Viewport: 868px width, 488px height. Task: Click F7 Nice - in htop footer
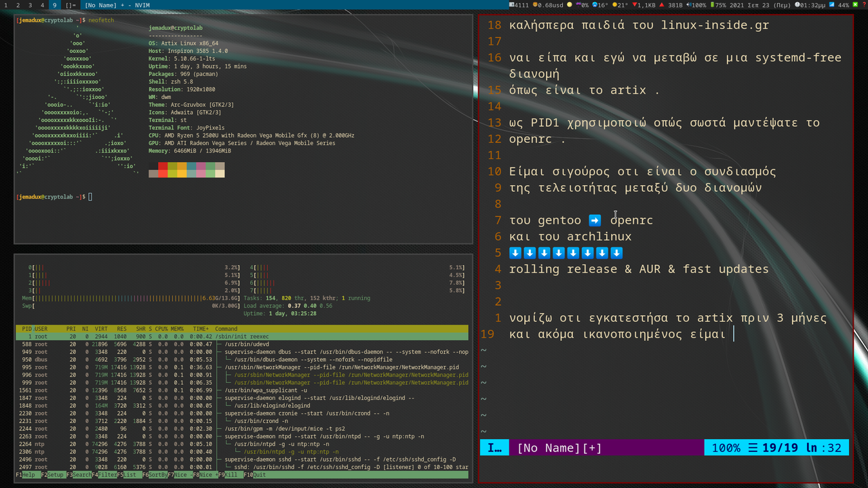[x=180, y=475]
